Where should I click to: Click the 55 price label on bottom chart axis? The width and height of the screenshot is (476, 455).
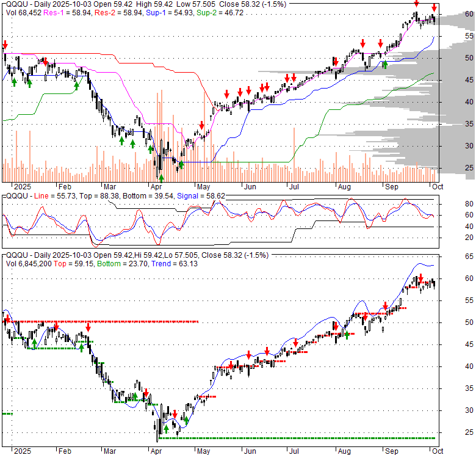pos(469,300)
